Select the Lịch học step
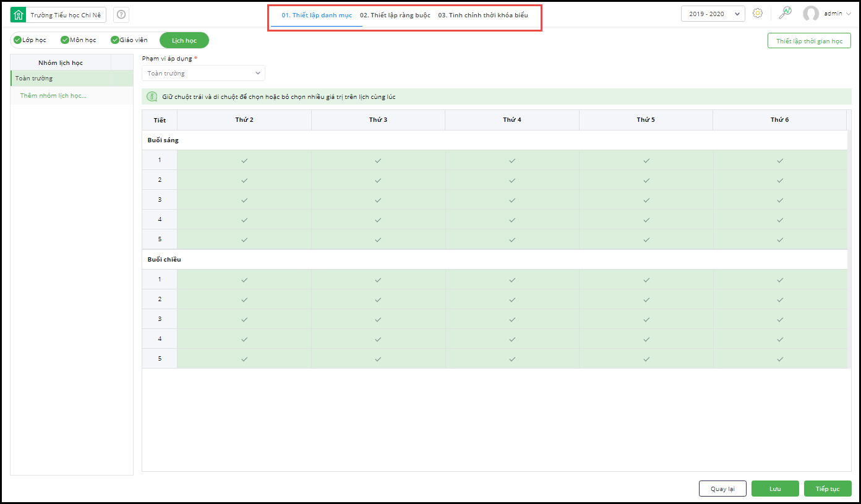861x504 pixels. pos(184,40)
